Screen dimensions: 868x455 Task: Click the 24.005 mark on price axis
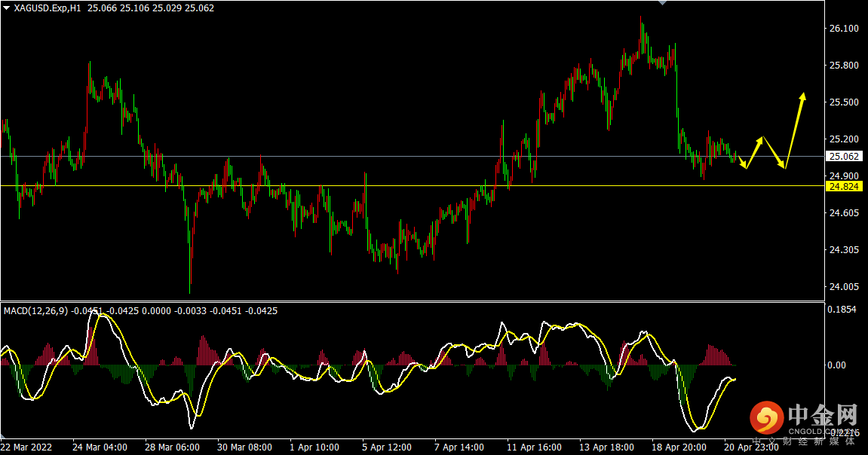844,287
